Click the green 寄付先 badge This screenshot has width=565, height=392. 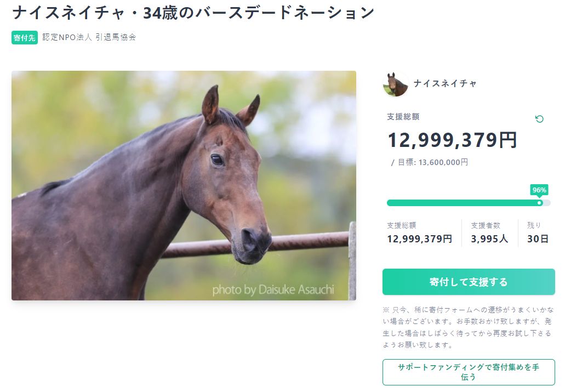[25, 37]
